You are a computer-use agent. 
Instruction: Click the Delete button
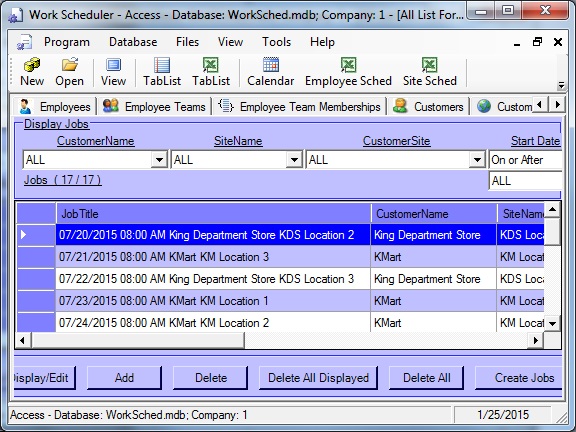[x=211, y=378]
